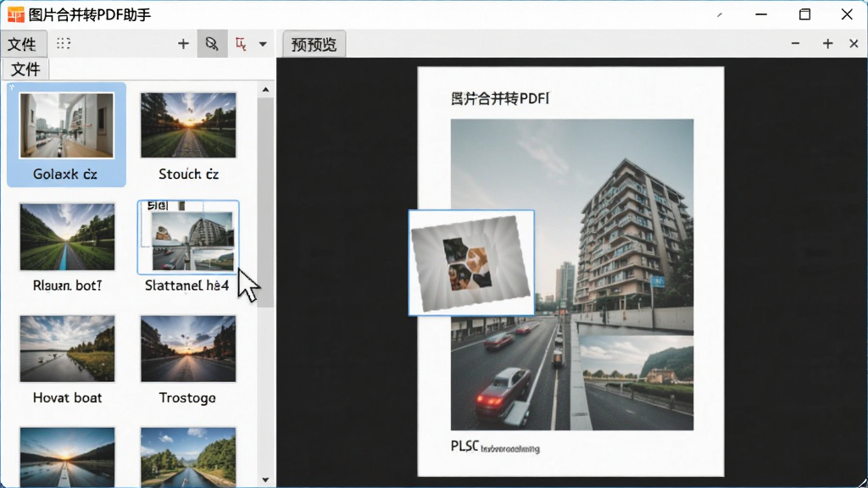This screenshot has width=868, height=488.
Task: Click the Hovat boat file name label
Action: (67, 398)
